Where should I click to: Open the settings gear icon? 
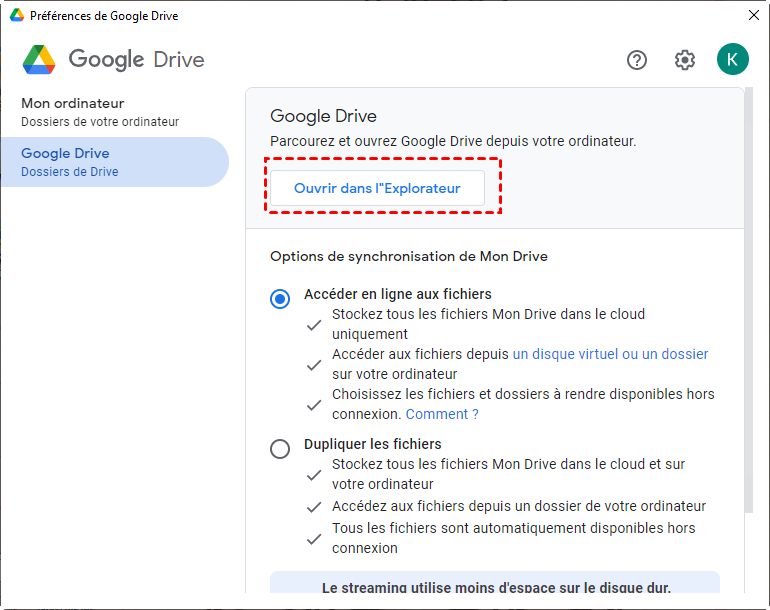pyautogui.click(x=685, y=60)
